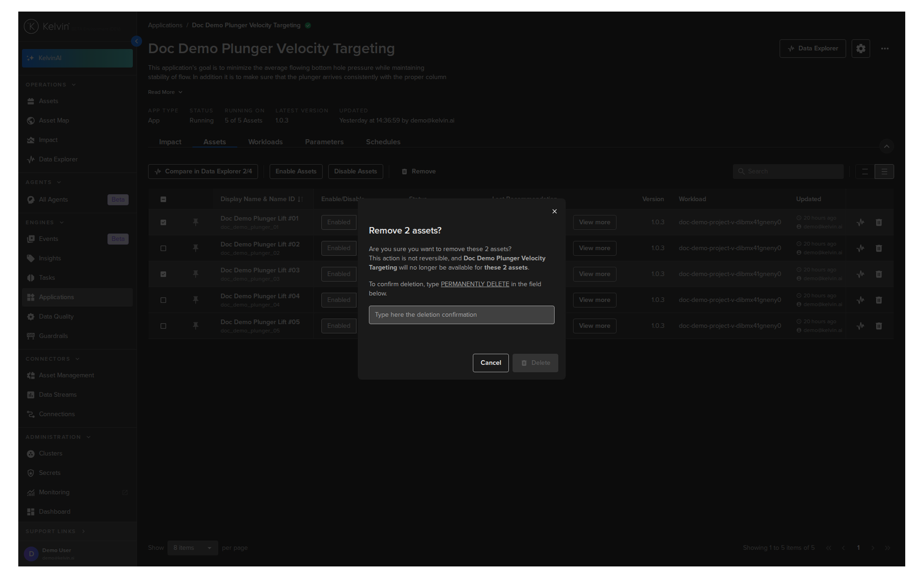Toggle Enabled state for Plunger Lift #01
The height and width of the screenshot is (578, 924).
click(x=339, y=223)
